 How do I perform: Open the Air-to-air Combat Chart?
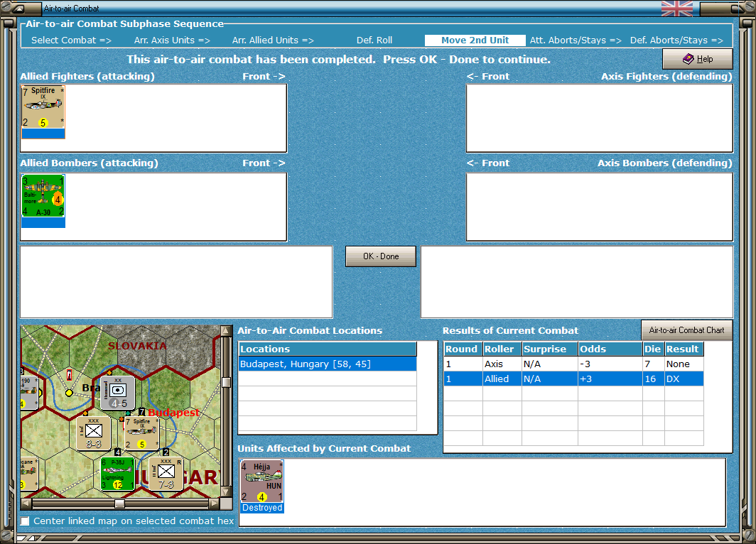pos(686,330)
